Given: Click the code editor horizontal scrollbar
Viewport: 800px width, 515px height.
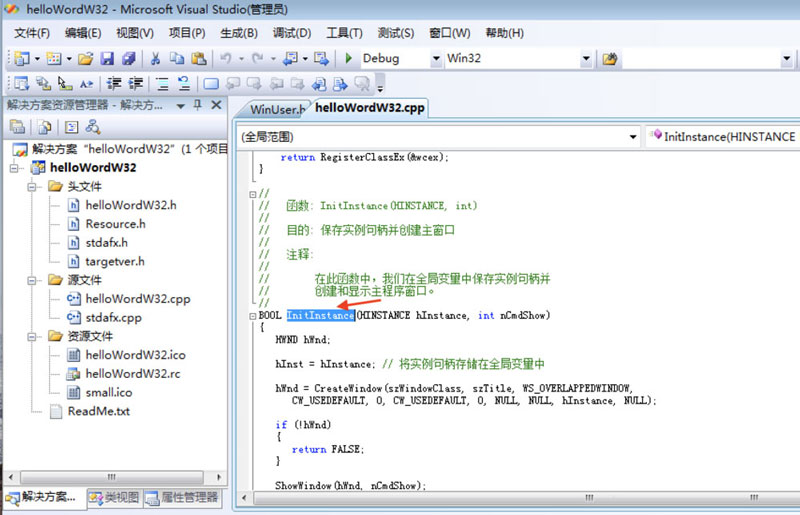Looking at the screenshot, I should [519, 497].
